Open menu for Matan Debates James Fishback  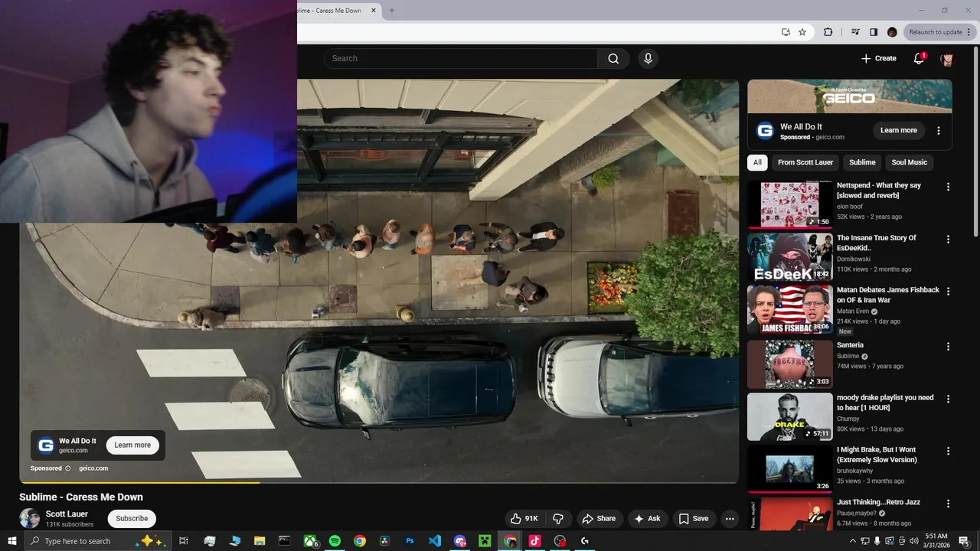click(x=948, y=292)
